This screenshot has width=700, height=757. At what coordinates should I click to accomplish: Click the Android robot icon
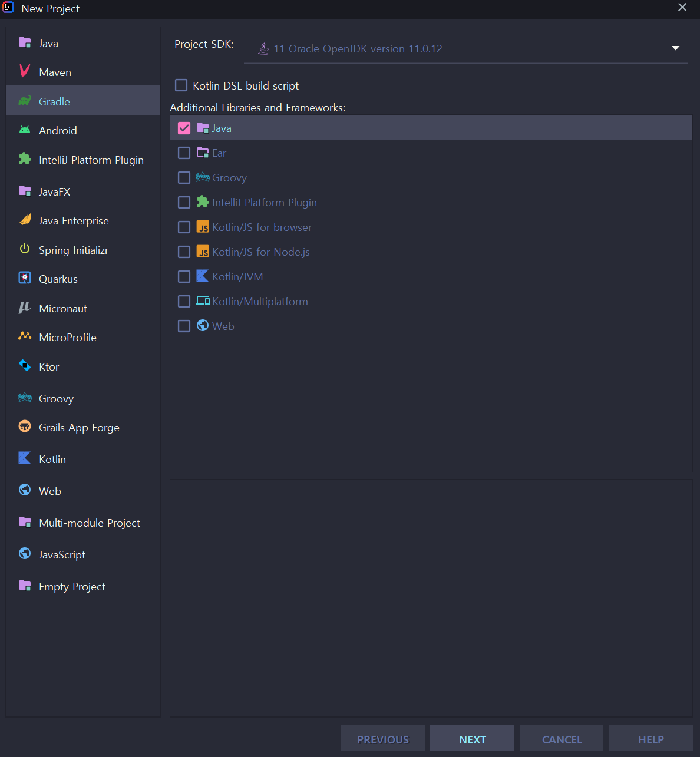25,130
